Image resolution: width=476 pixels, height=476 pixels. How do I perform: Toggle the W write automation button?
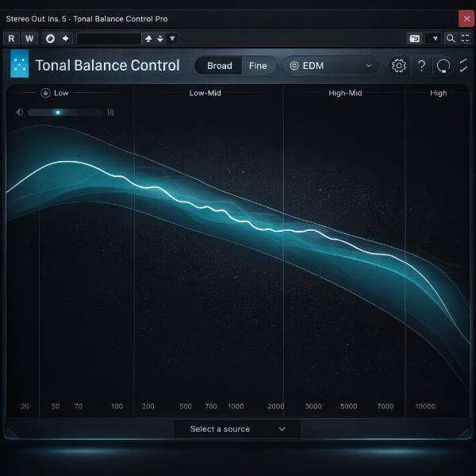29,38
